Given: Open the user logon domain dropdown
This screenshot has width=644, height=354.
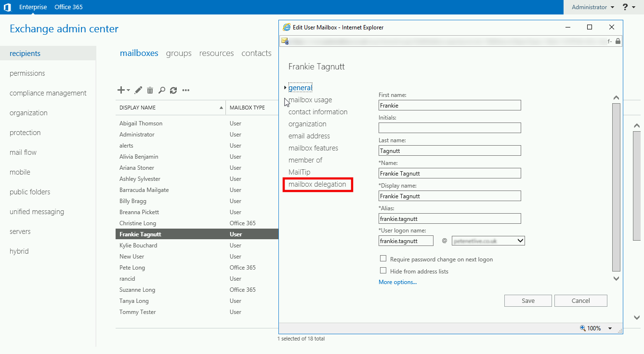Looking at the screenshot, I should pos(521,240).
